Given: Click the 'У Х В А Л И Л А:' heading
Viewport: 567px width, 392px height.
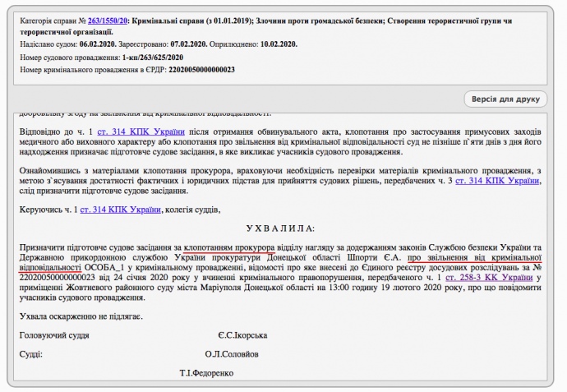Looking at the screenshot, I should pyautogui.click(x=280, y=228).
